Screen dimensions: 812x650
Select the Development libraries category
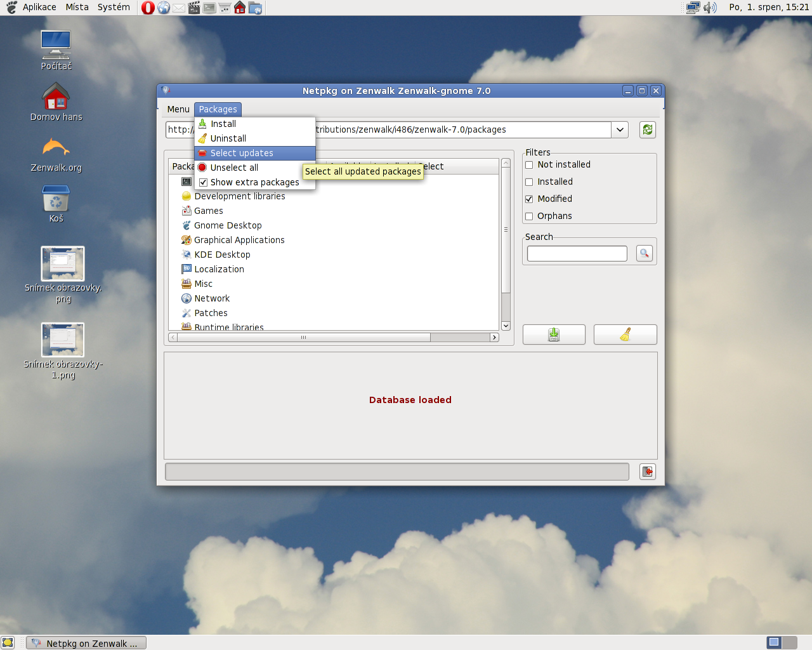[240, 196]
